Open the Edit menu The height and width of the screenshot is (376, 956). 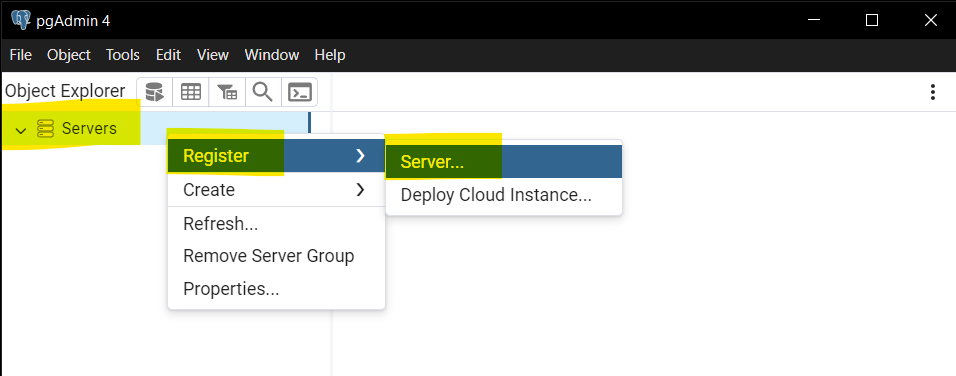point(168,55)
